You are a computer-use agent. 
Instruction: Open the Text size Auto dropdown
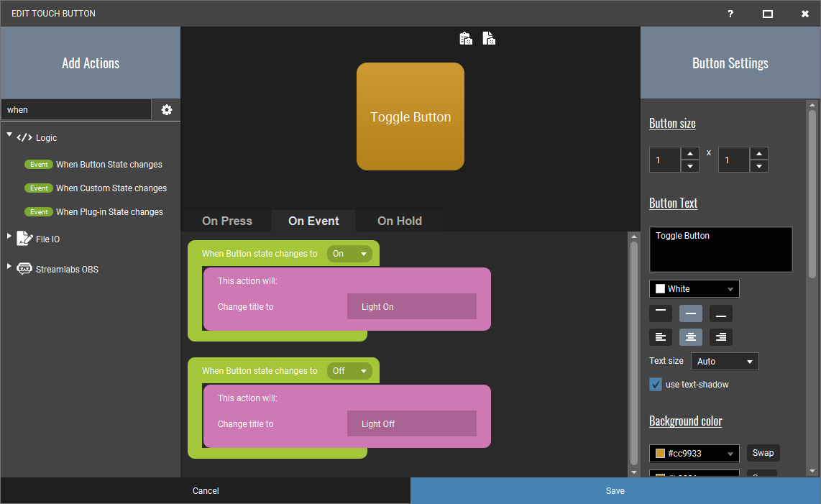[725, 361]
